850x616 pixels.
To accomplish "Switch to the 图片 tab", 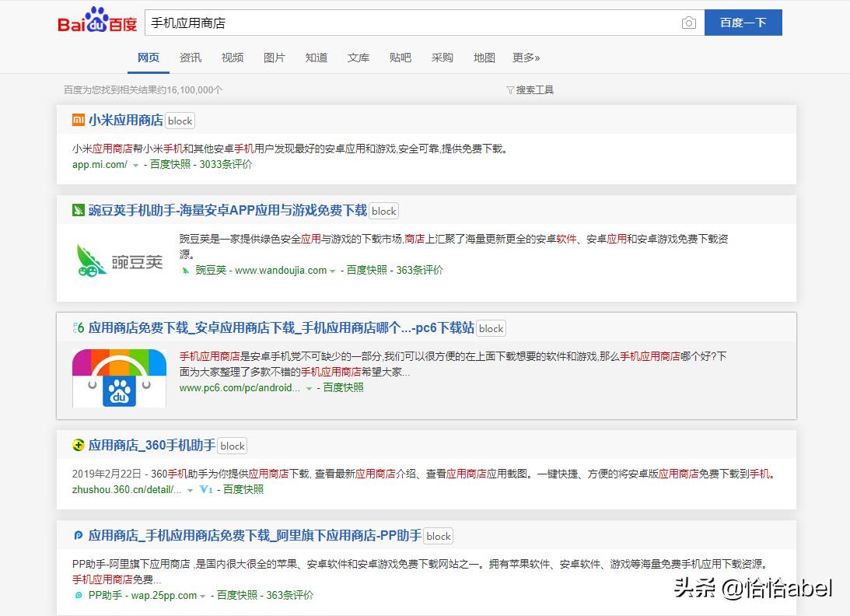I will tap(275, 58).
